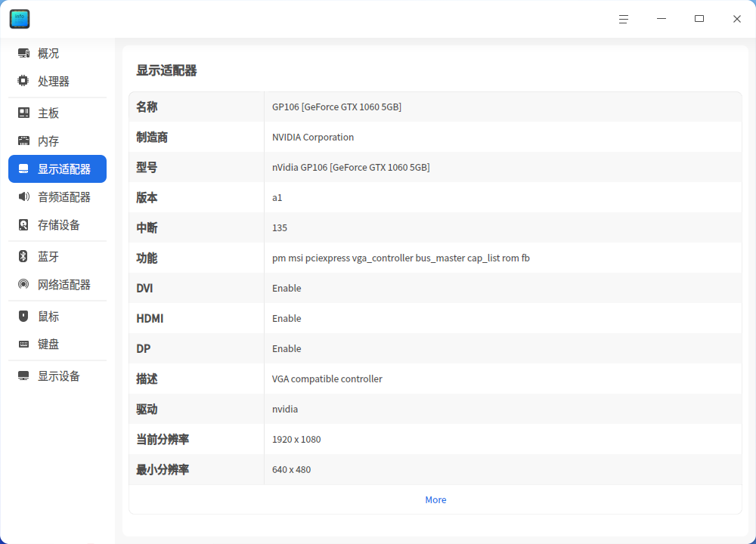Click the "VGA compatible controller" description
The width and height of the screenshot is (756, 544).
[327, 379]
